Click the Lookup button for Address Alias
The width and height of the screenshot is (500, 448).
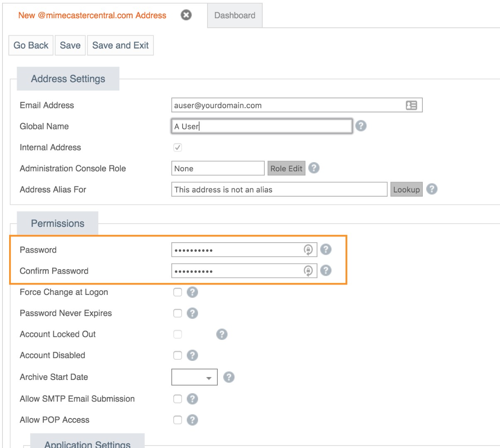click(x=407, y=190)
